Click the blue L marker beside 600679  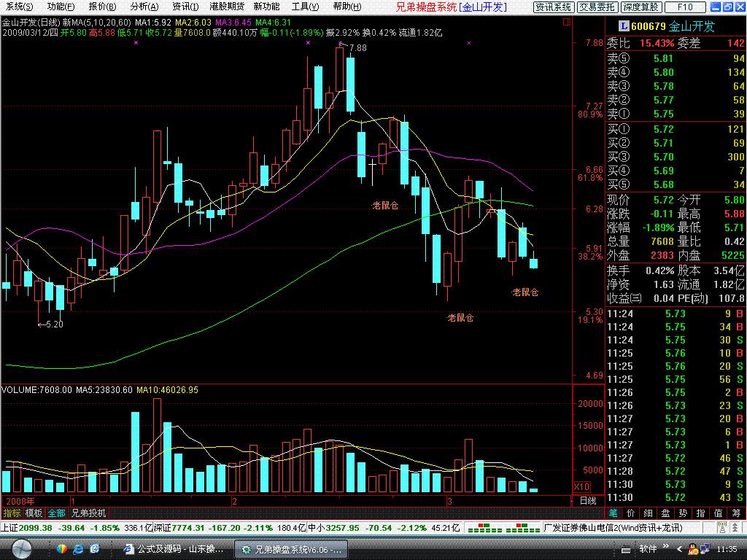click(624, 26)
